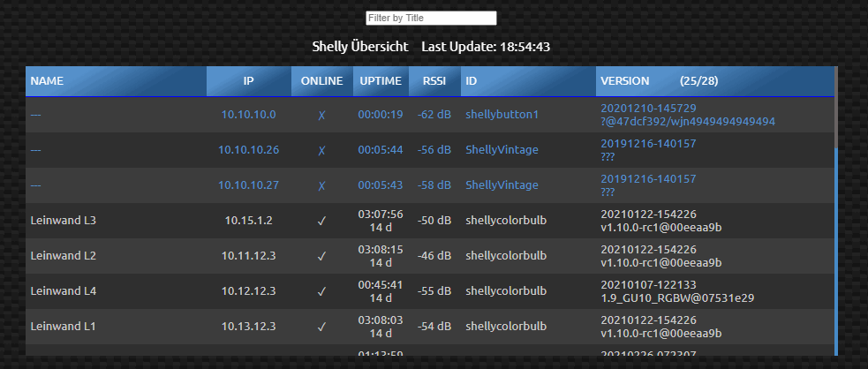Open IP link 10.10.10.0
Viewport: 868px width, 369px height.
(248, 115)
